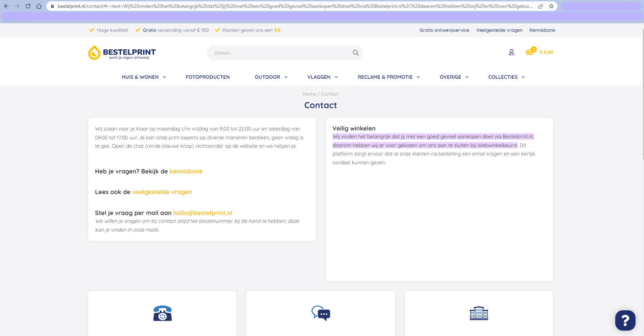The height and width of the screenshot is (336, 644).
Task: Expand the Outdoor dropdown
Action: pos(271,77)
